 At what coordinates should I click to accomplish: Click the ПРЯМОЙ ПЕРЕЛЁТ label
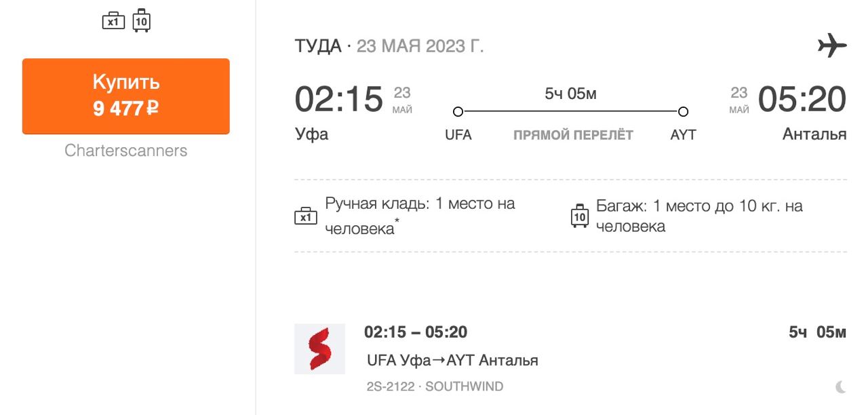tap(573, 135)
